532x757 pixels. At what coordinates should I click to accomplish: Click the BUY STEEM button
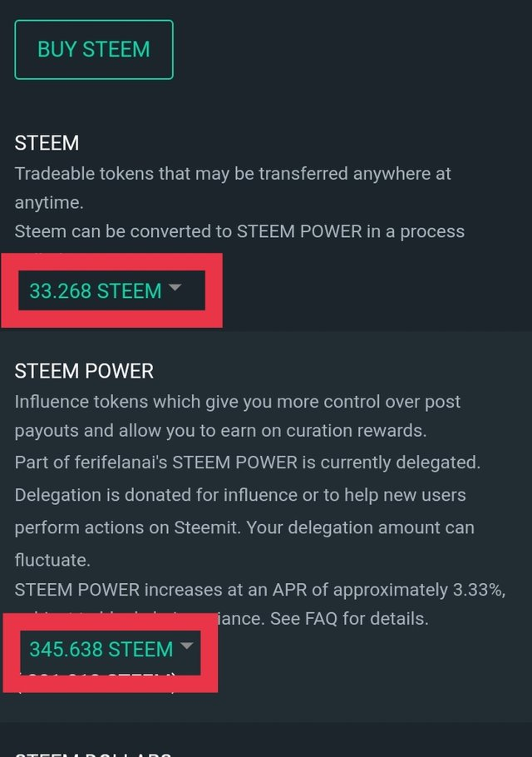click(x=94, y=50)
